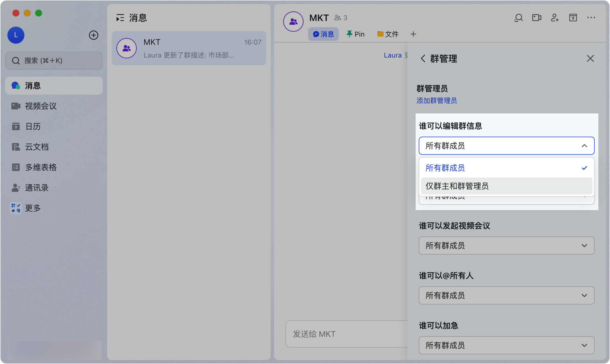Add group member via header icon
The height and width of the screenshot is (364, 610).
coord(555,18)
